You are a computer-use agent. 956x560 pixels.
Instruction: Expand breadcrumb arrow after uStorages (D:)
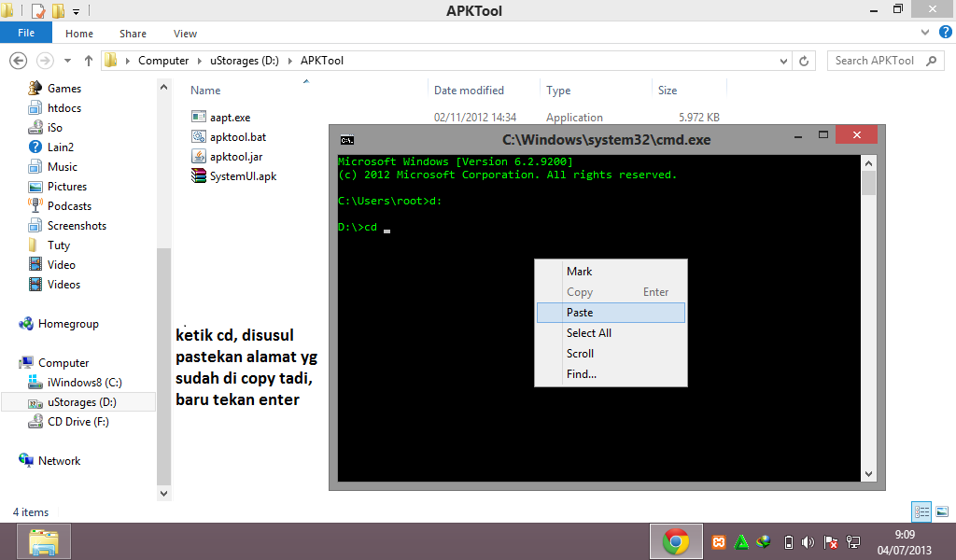pyautogui.click(x=289, y=61)
